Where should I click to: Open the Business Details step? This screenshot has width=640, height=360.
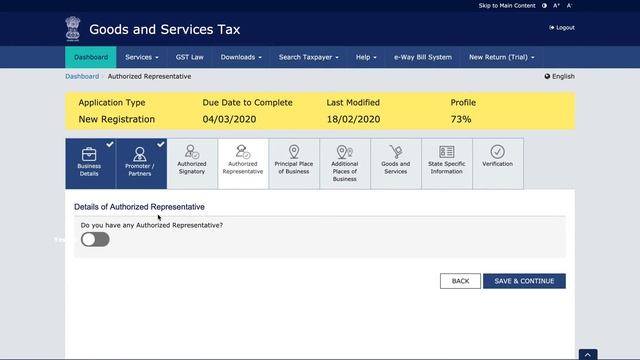tap(91, 163)
